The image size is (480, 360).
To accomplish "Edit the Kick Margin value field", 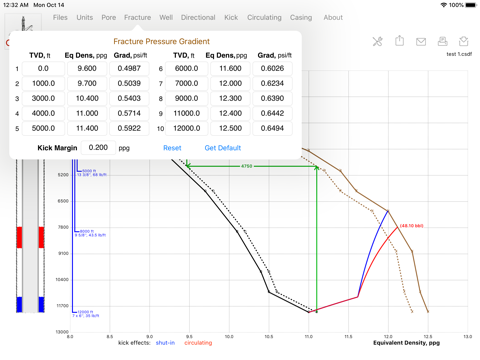I will click(98, 147).
